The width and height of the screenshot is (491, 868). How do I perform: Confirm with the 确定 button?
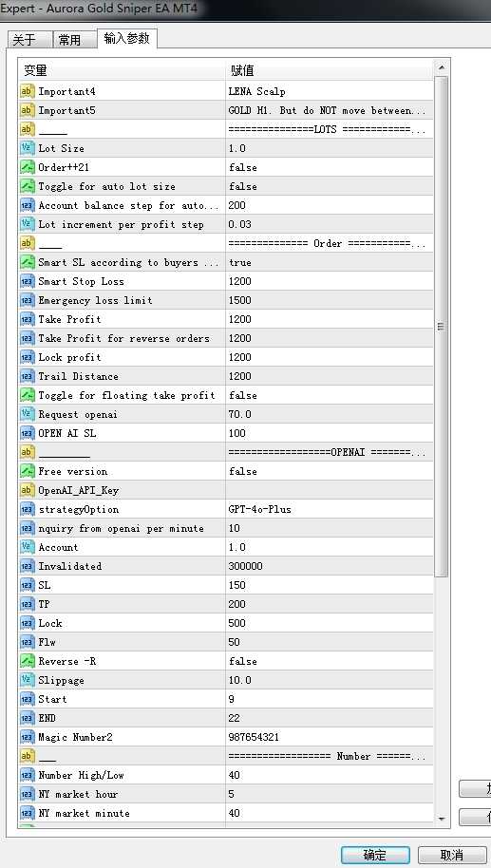pos(375,855)
